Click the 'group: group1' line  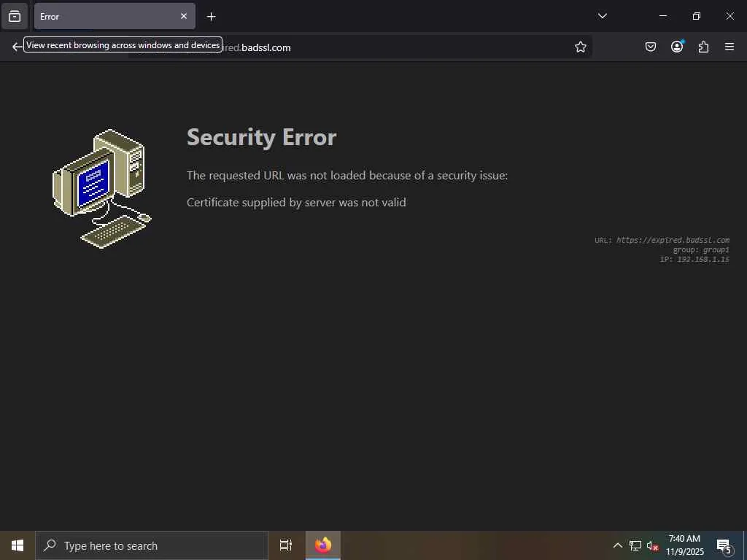701,249
